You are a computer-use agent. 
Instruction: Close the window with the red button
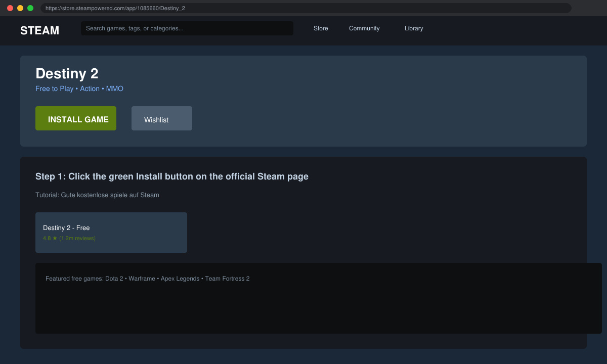tap(10, 8)
